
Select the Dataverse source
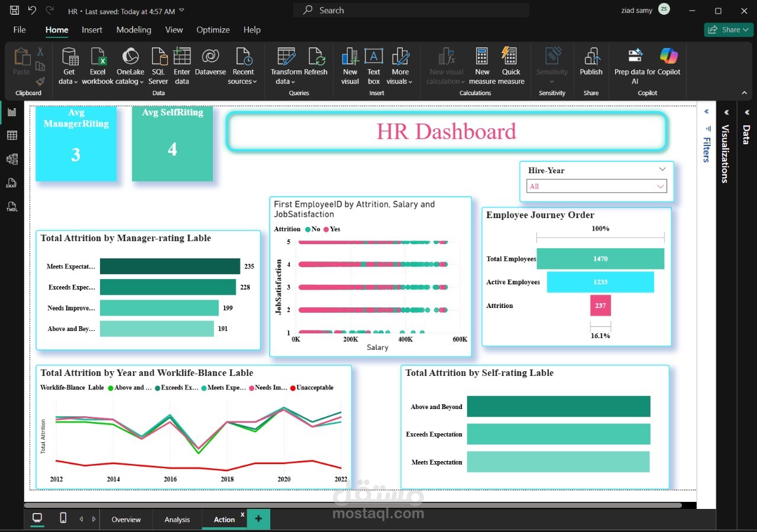click(210, 61)
